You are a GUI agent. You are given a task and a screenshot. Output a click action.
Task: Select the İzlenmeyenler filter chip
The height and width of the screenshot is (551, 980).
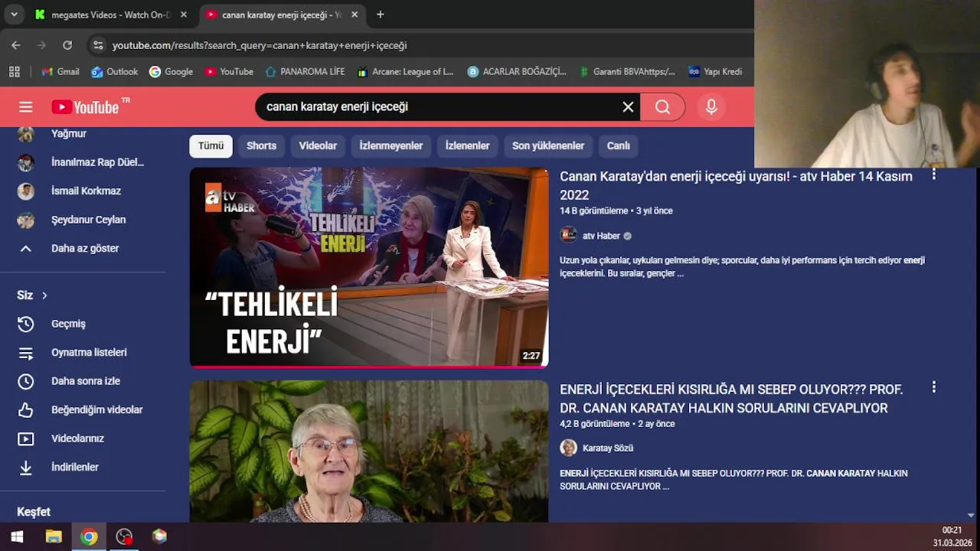pos(391,145)
